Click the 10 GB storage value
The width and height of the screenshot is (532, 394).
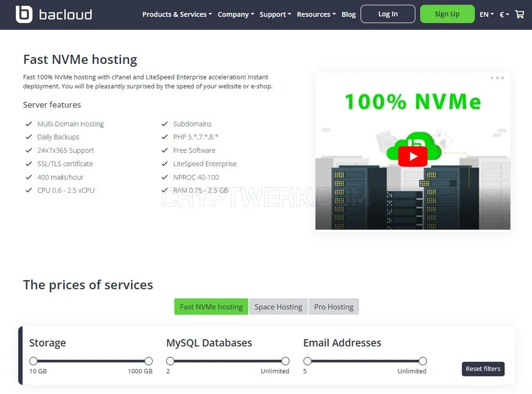click(x=38, y=371)
